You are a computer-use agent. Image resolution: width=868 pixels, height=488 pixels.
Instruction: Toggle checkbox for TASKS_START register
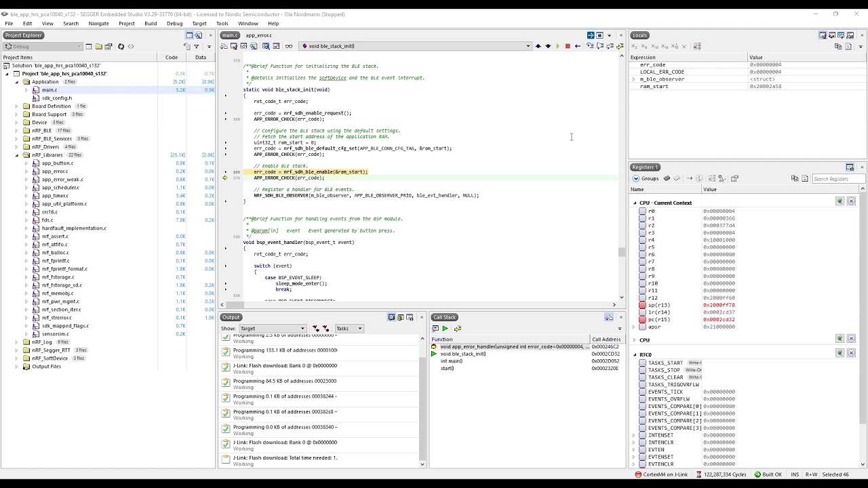coord(642,363)
